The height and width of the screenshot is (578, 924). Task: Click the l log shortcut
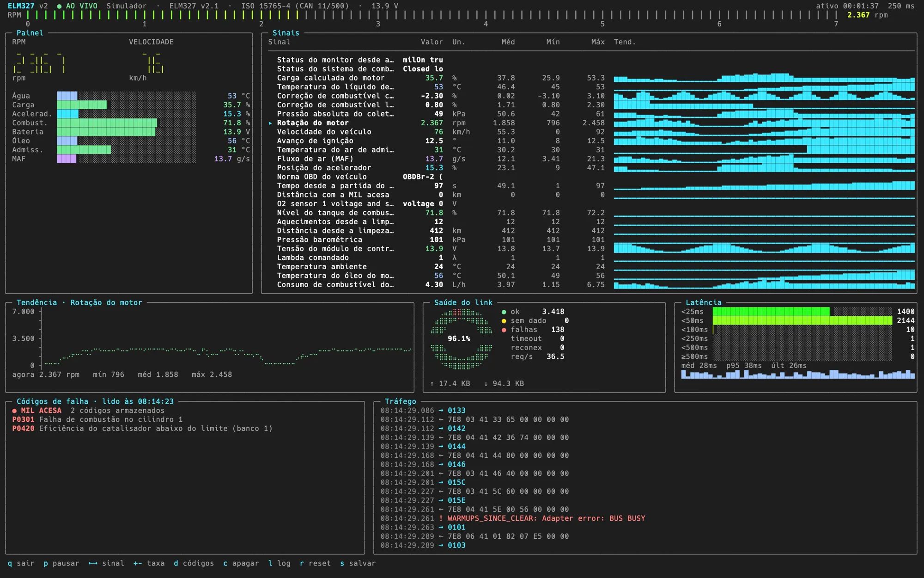(x=280, y=563)
